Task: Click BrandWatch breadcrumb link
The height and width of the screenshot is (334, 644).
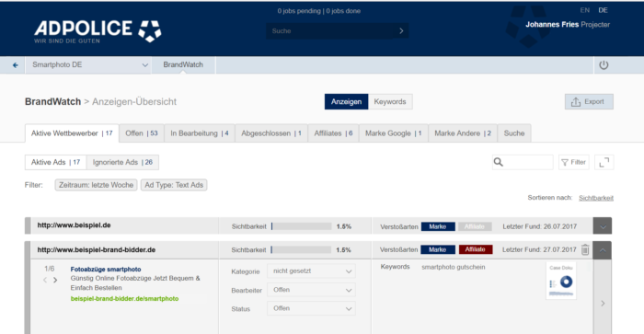Action: (53, 101)
